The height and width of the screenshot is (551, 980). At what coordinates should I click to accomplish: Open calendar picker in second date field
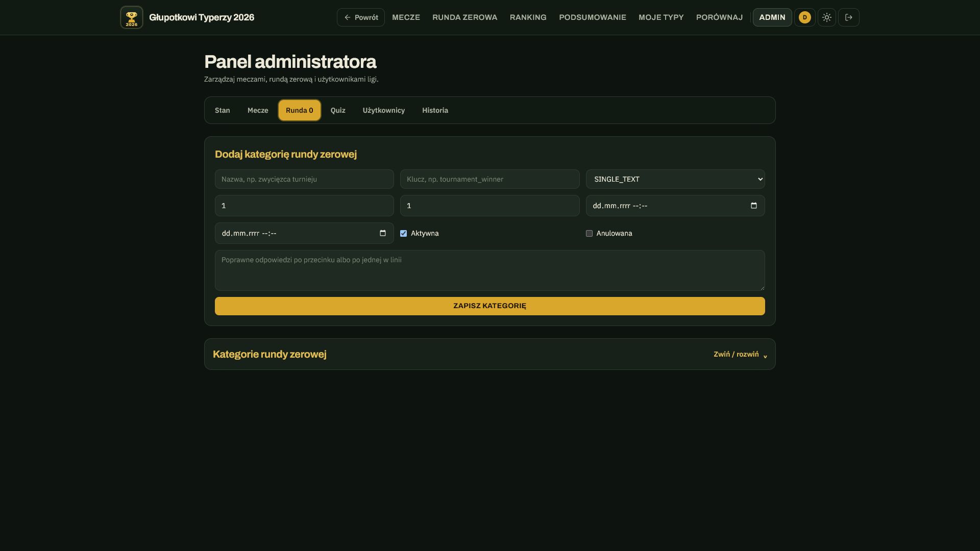(x=383, y=233)
